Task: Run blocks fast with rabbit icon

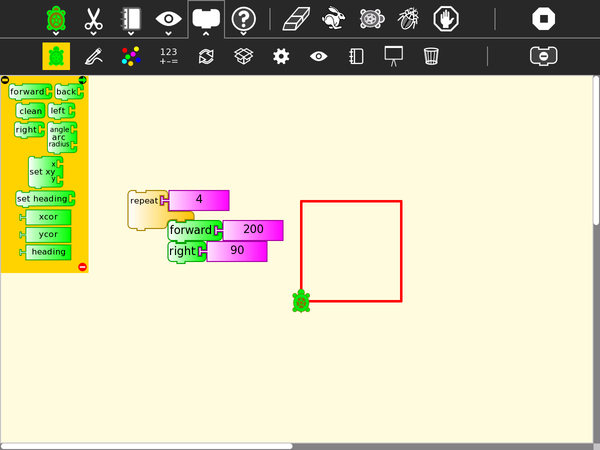Action: [335, 18]
